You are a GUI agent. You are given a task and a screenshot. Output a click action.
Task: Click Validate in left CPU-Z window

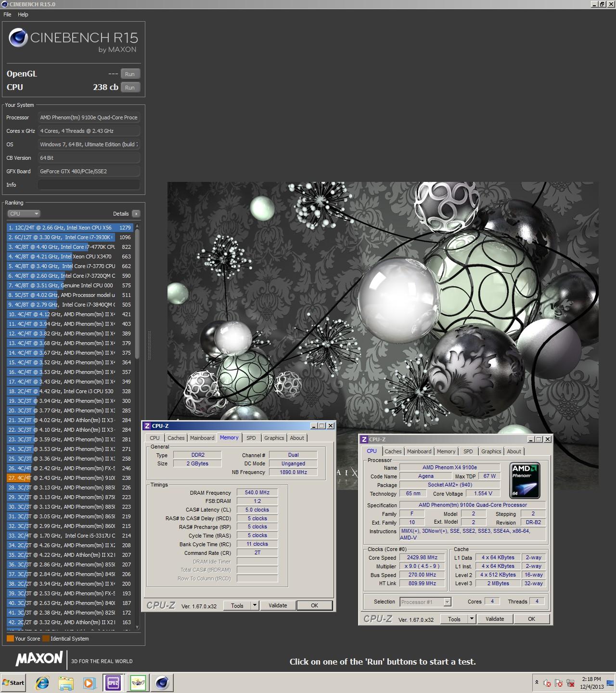[x=278, y=606]
